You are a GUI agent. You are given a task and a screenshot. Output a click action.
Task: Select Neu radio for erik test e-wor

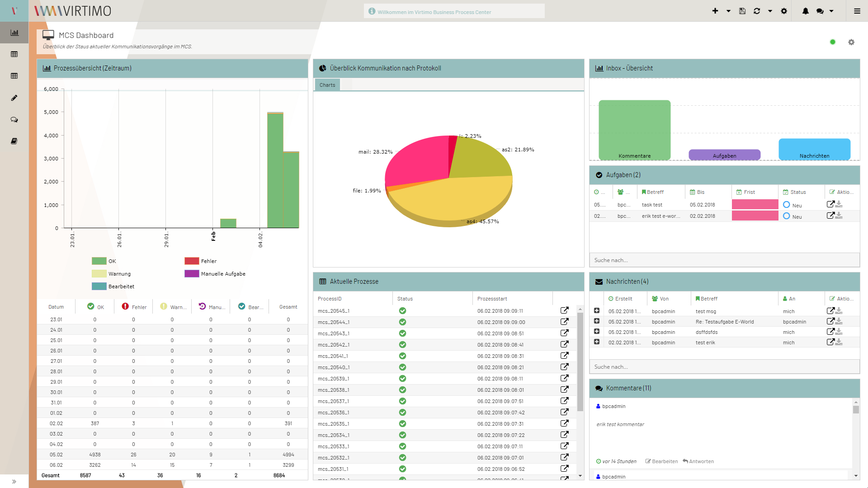787,216
